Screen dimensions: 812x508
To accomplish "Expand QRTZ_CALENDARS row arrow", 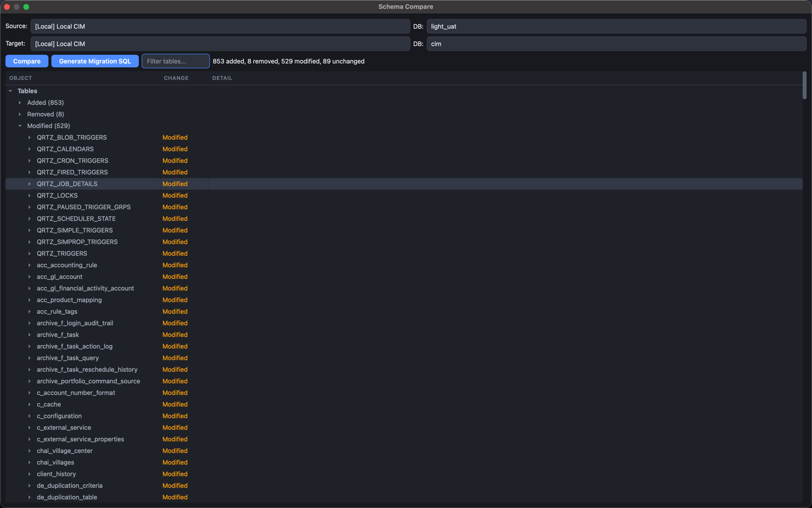I will point(29,149).
